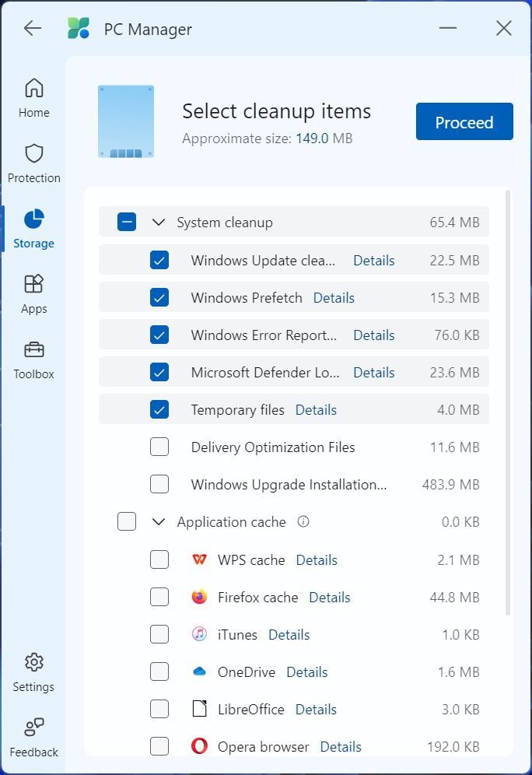The width and height of the screenshot is (532, 775).
Task: Click the Firefox cache icon
Action: click(199, 598)
